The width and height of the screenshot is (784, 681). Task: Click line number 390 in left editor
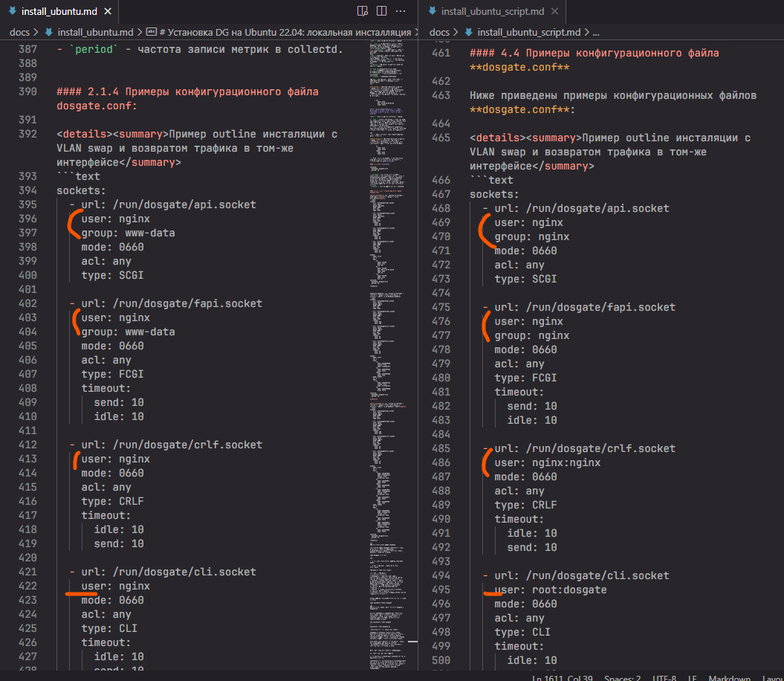pyautogui.click(x=27, y=91)
